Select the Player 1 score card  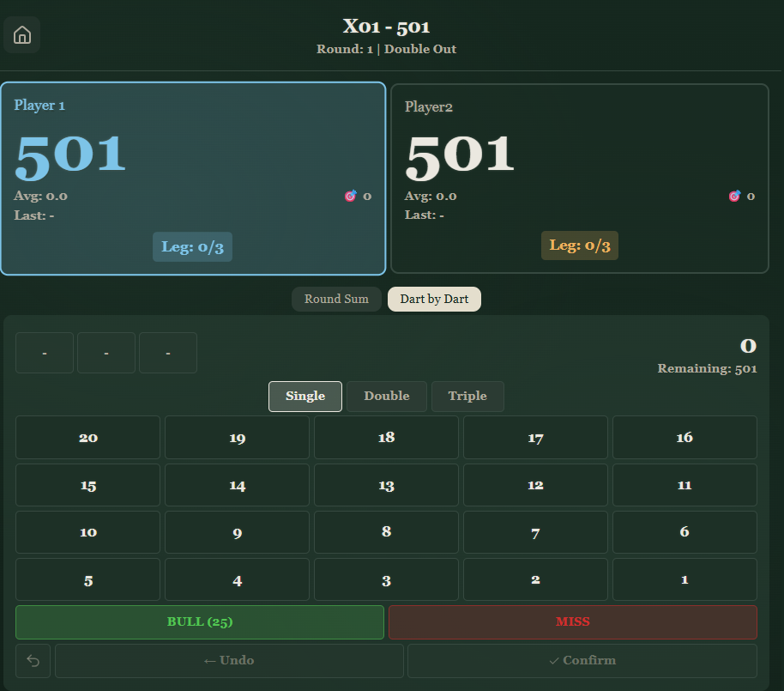tap(193, 178)
